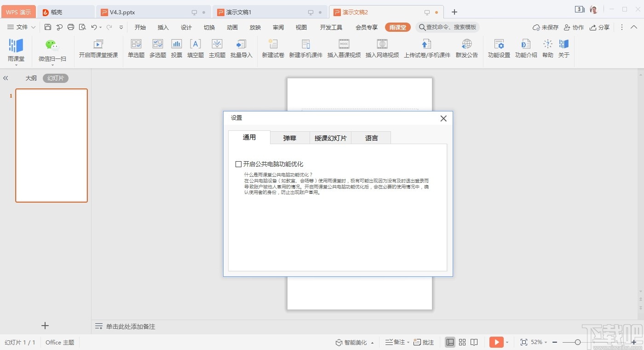The height and width of the screenshot is (350, 644).
Task: Click the print icon in quick toolbar
Action: coord(71,27)
